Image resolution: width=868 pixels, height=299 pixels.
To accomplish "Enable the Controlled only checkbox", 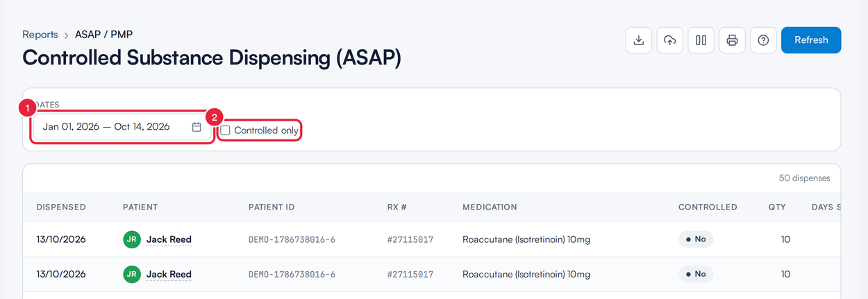I will (226, 130).
